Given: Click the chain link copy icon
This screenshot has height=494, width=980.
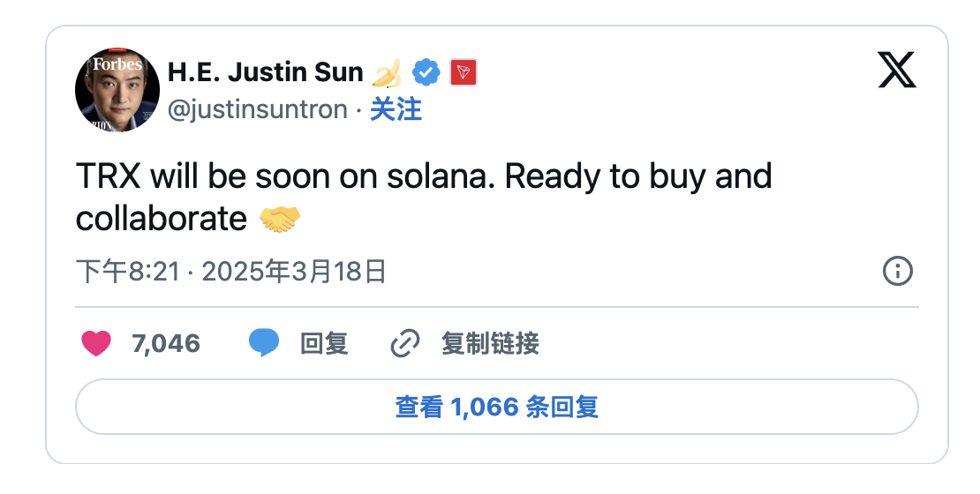Looking at the screenshot, I should tap(404, 343).
